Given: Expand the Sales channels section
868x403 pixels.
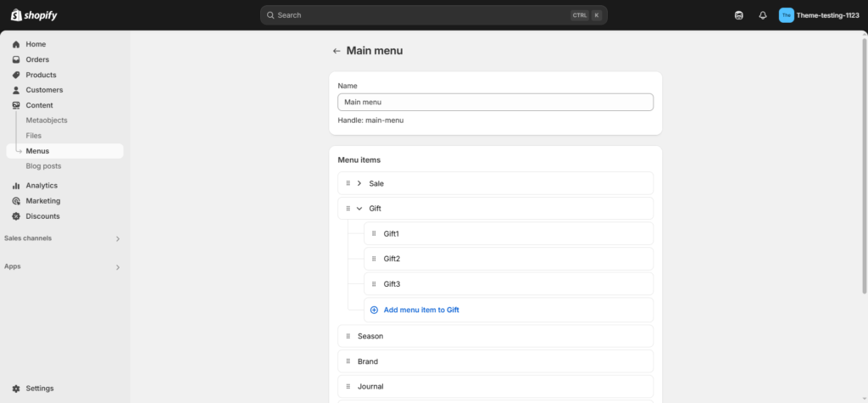Looking at the screenshot, I should [x=117, y=239].
